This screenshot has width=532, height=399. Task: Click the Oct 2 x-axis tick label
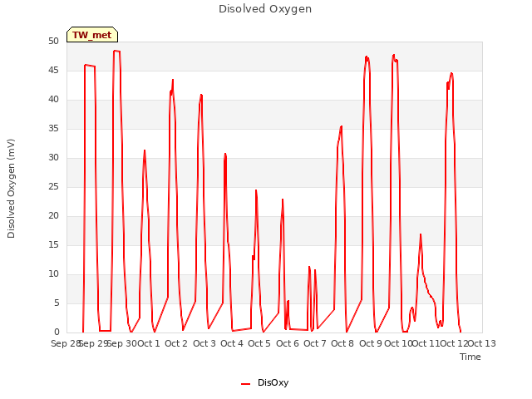(176, 343)
